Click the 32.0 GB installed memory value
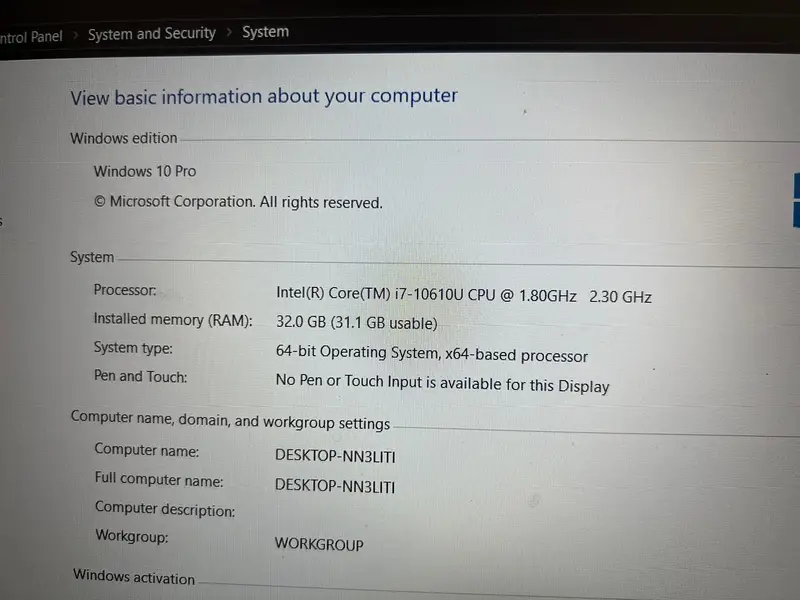The height and width of the screenshot is (600, 800). coord(356,324)
